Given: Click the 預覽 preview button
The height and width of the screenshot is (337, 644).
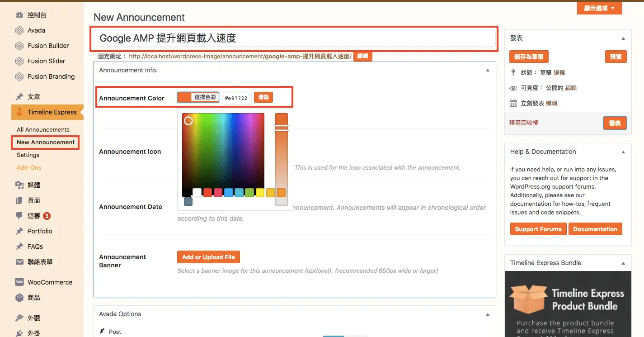Looking at the screenshot, I should [616, 57].
